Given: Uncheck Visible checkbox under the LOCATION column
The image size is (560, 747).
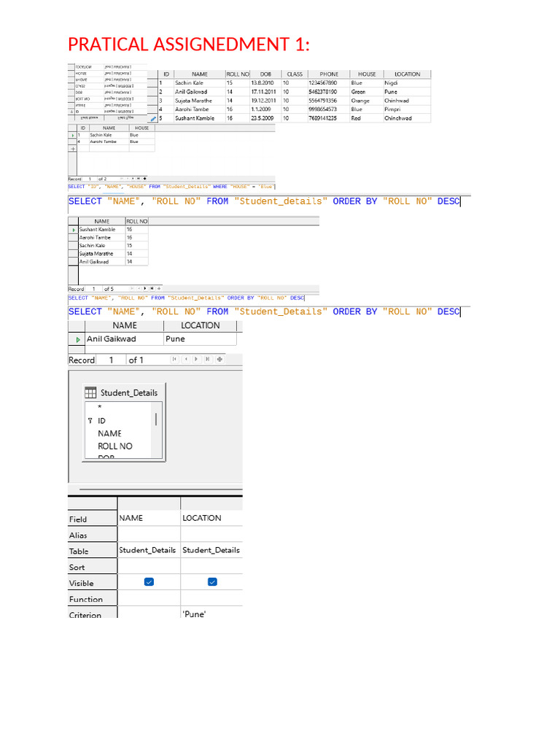Looking at the screenshot, I should tap(212, 581).
